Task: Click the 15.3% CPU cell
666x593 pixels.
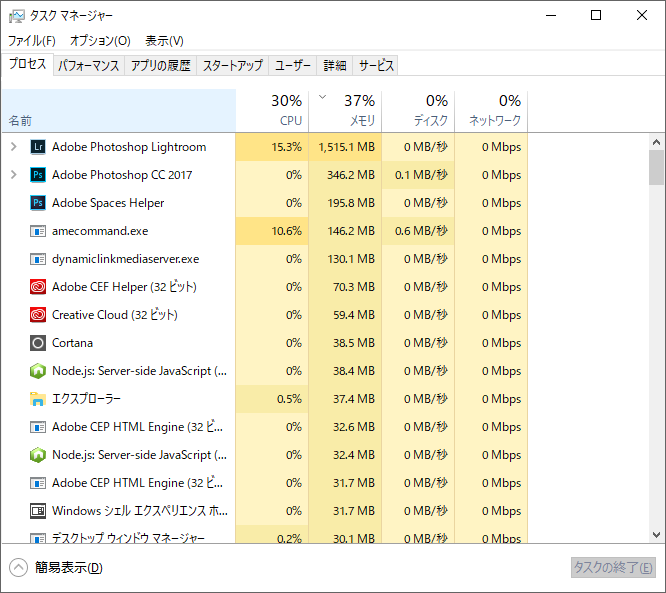Action: 272,147
